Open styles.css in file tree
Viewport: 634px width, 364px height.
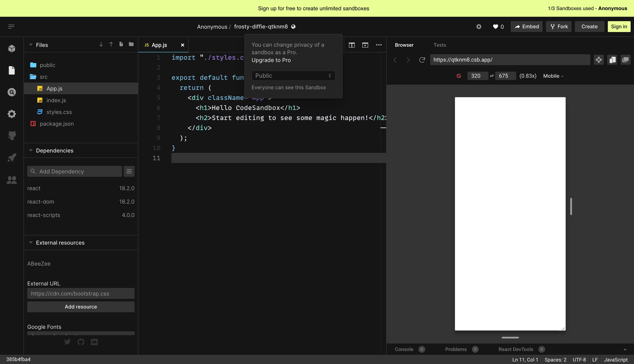click(x=81, y=112)
